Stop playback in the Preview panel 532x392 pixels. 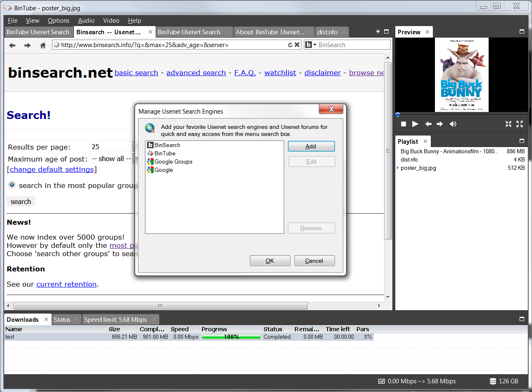[404, 124]
